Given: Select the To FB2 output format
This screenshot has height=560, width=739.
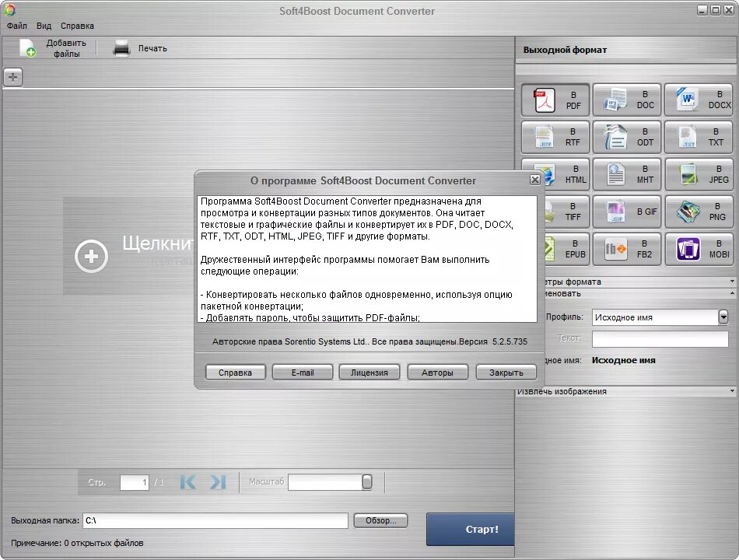Looking at the screenshot, I should tap(627, 249).
